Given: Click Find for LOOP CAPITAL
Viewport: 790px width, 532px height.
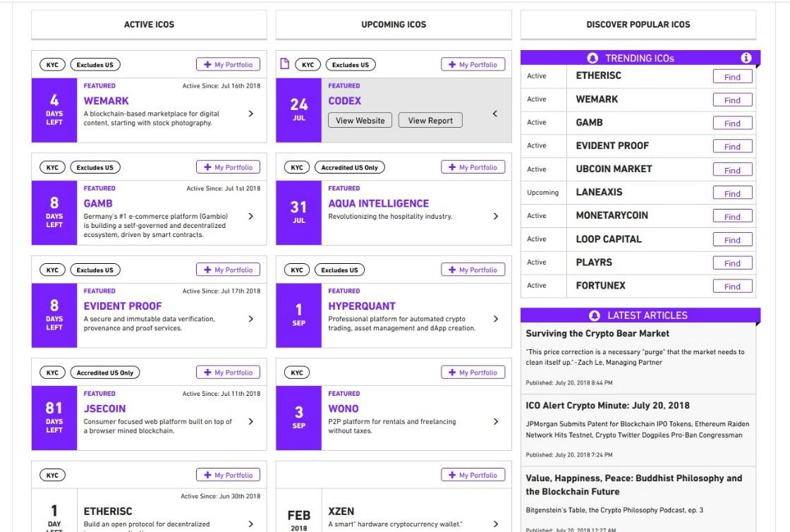Looking at the screenshot, I should [x=733, y=239].
